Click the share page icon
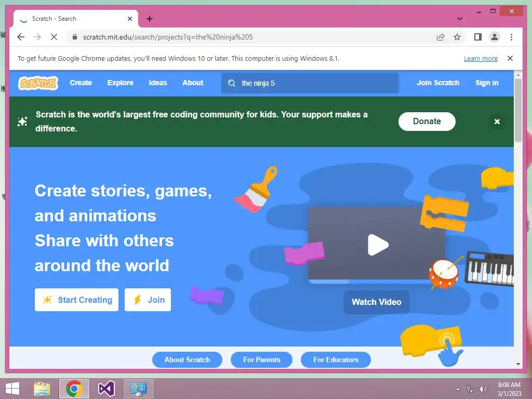Viewport: 532px width, 399px height. 441,37
